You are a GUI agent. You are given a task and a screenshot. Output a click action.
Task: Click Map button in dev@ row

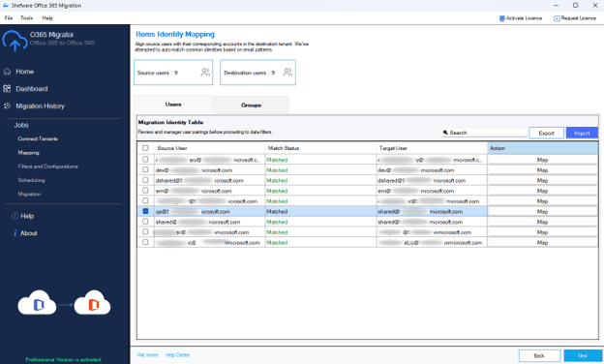[542, 170]
